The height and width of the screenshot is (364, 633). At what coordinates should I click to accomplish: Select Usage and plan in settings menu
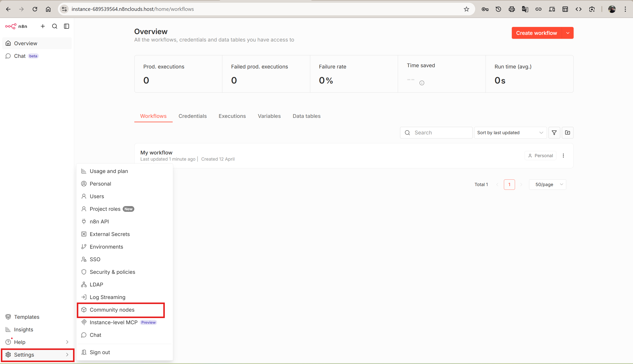(125, 171)
